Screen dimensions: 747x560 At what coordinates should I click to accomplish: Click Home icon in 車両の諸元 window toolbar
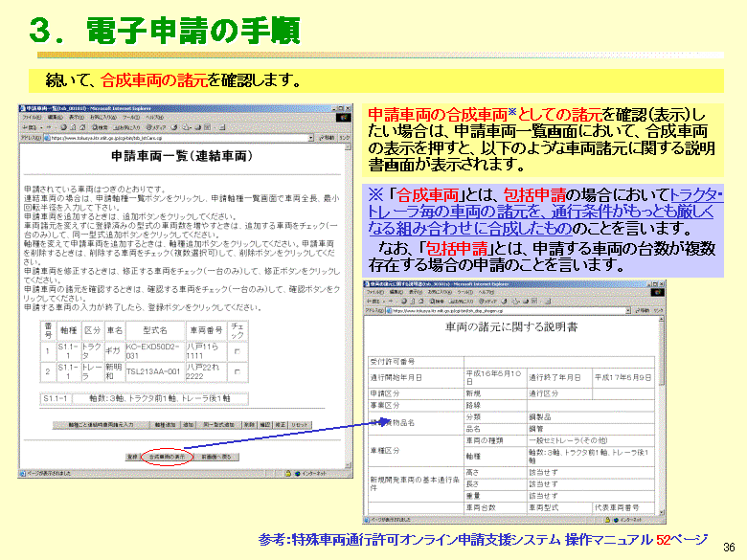pos(421,302)
